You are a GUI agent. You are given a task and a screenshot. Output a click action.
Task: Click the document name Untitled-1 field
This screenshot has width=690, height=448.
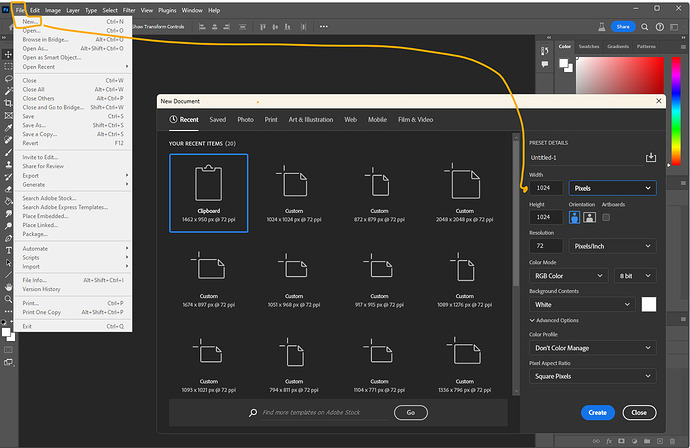click(585, 158)
